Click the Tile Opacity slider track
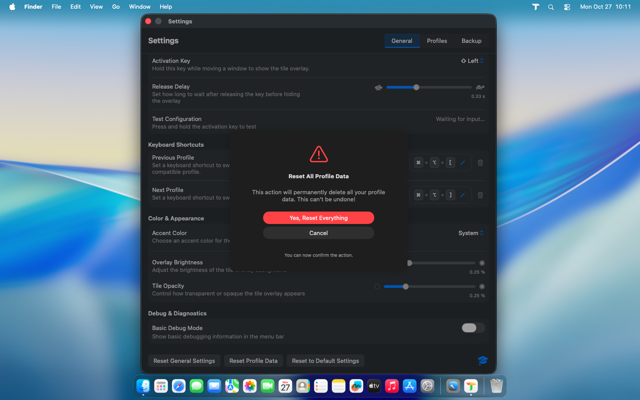This screenshot has height=400, width=640. point(440,287)
